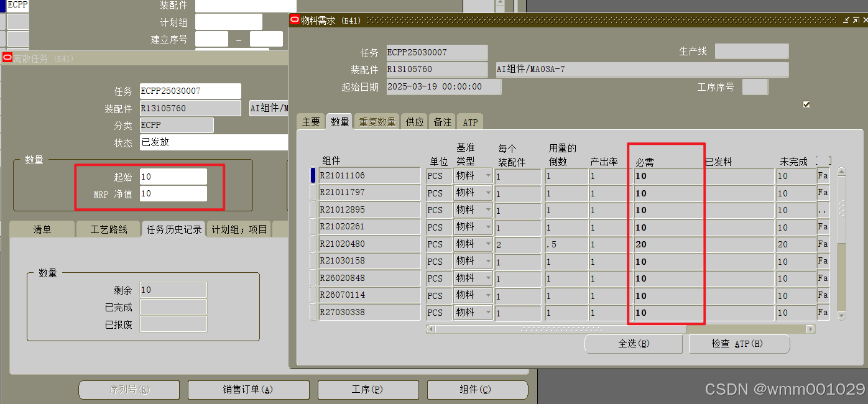Select the record indicator for row R27030338
Screen dimensions: 868x404
coord(313,313)
